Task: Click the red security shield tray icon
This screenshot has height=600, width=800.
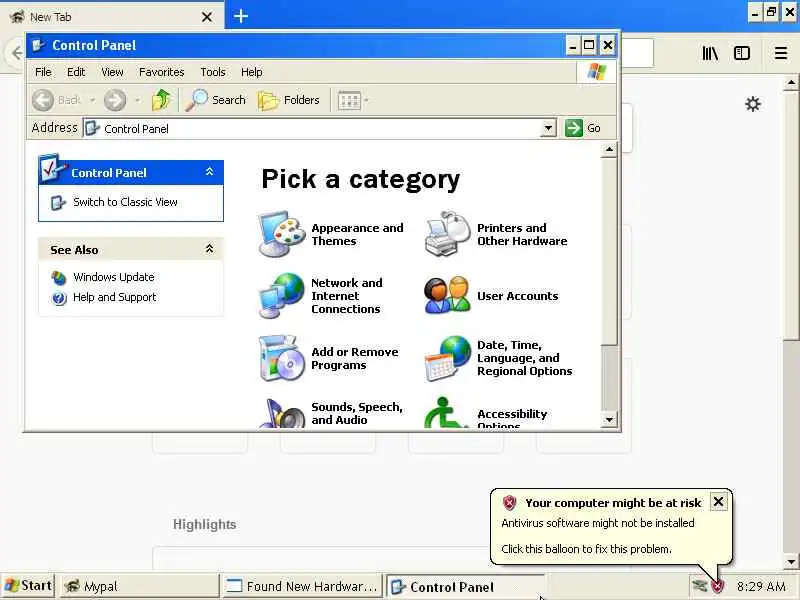Action: [x=718, y=586]
